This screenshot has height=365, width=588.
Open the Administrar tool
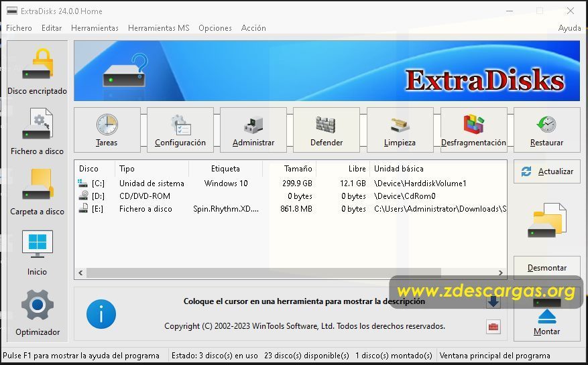253,130
